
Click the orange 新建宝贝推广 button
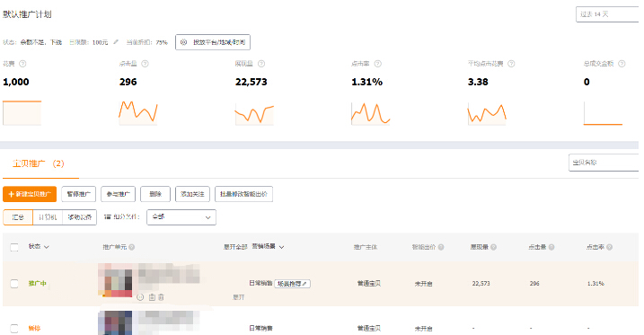(30, 194)
